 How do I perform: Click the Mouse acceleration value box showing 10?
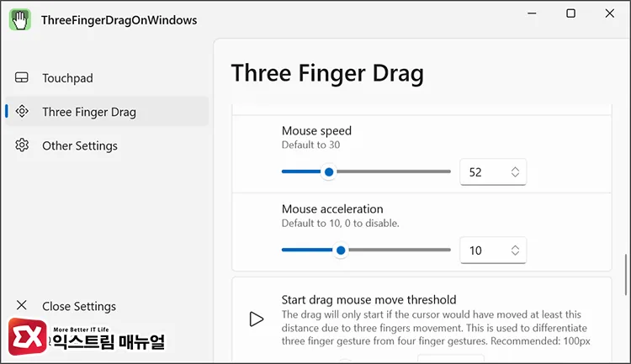(493, 251)
